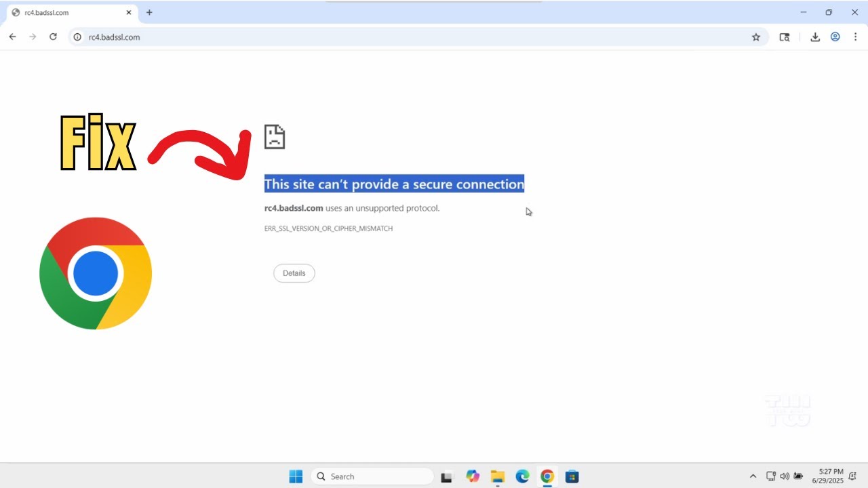Reload the rc4.badssl.com page
The height and width of the screenshot is (488, 868).
tap(53, 37)
